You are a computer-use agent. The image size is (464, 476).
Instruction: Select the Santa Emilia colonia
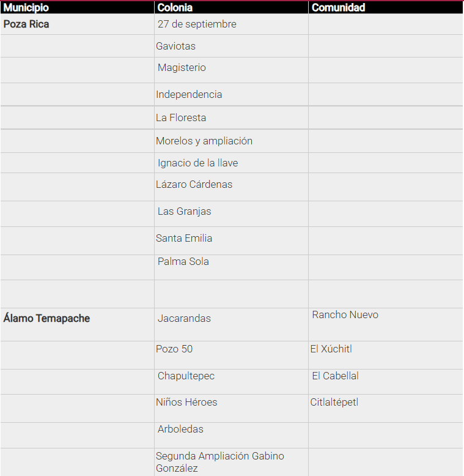(x=184, y=239)
